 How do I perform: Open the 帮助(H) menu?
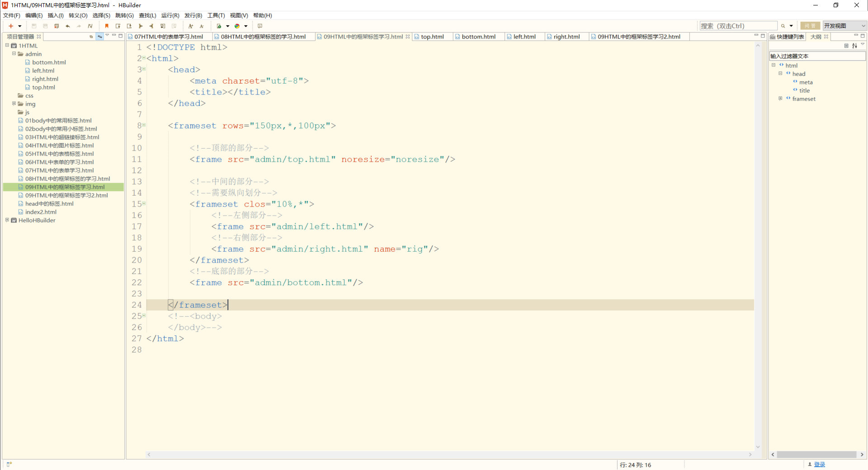point(263,15)
